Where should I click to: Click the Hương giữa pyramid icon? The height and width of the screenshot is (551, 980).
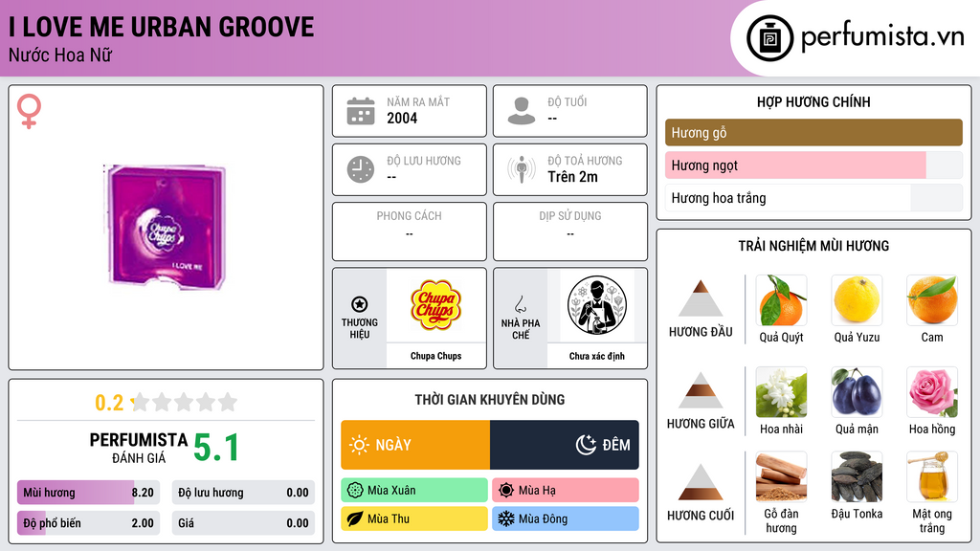click(701, 390)
